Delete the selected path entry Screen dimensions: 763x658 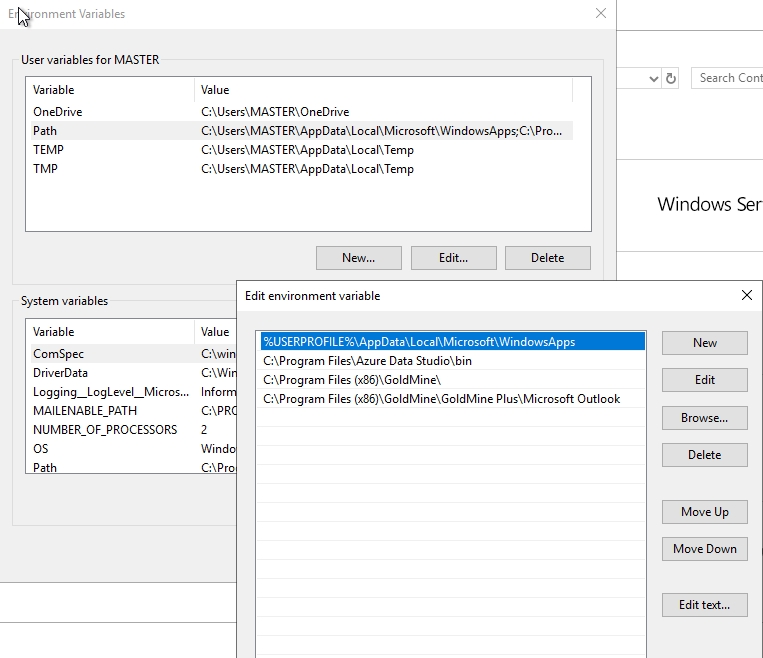(704, 455)
